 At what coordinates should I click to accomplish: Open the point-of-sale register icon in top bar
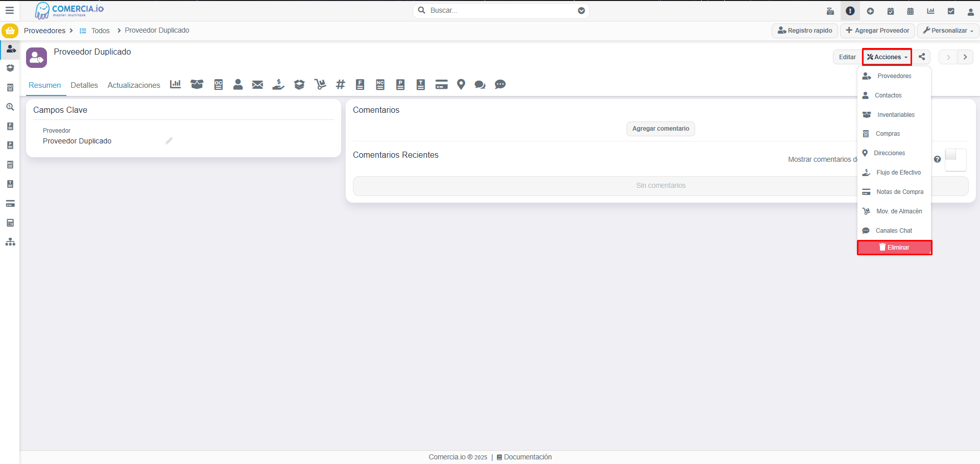tap(830, 11)
